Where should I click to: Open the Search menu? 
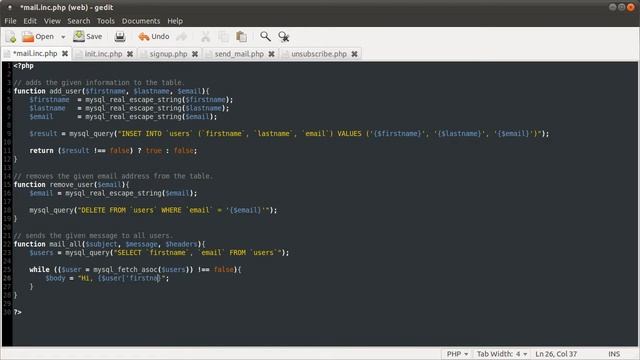78,21
